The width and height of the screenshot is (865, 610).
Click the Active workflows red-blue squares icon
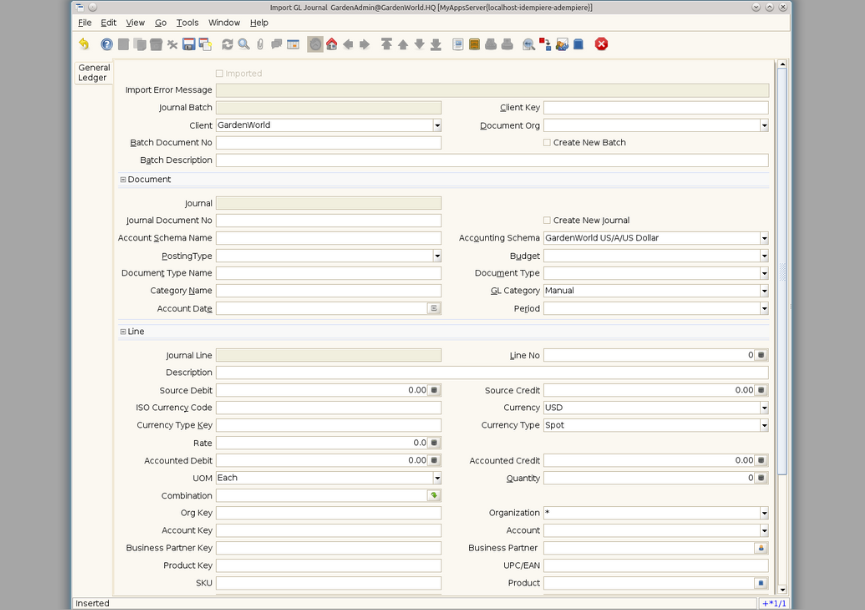545,44
